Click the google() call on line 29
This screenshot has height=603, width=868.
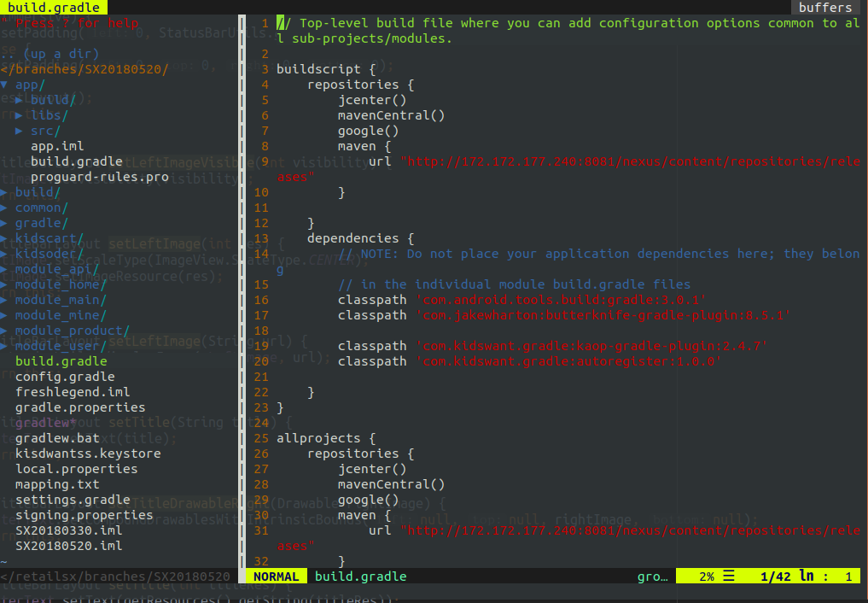coord(368,500)
